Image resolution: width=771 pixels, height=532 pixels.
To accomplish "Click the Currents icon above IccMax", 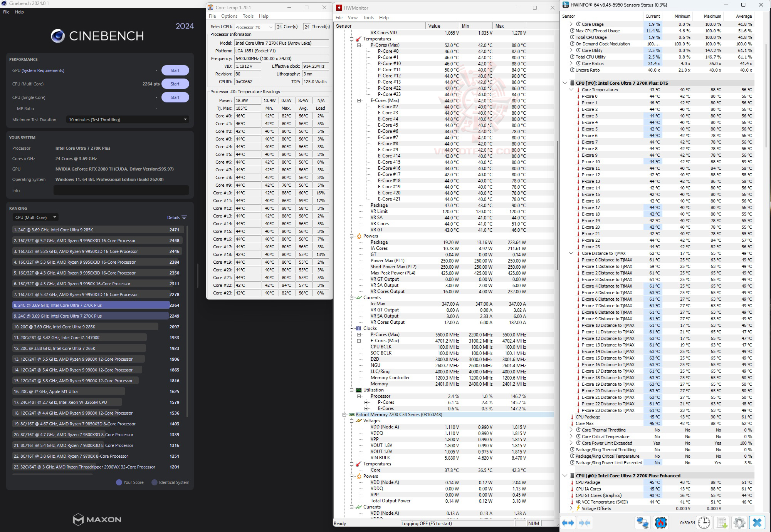I will 359,298.
